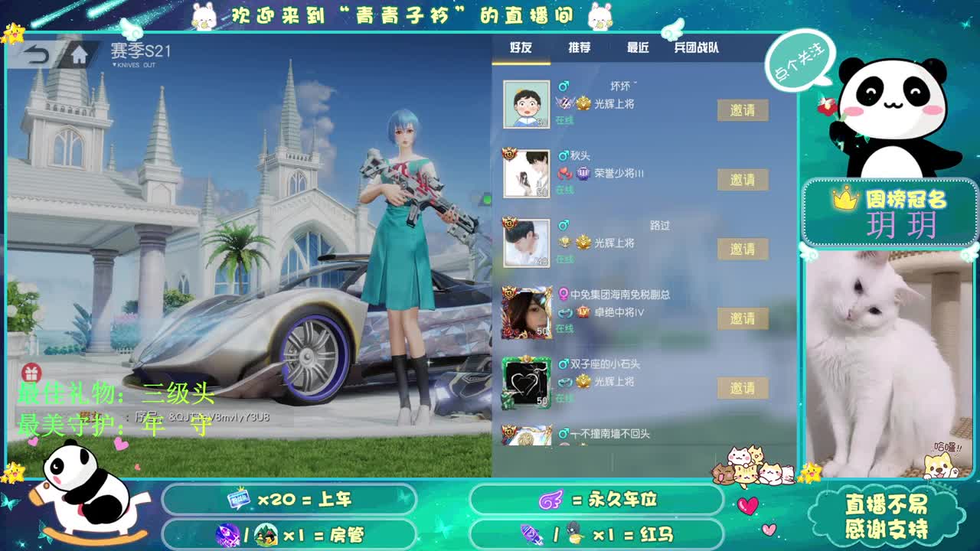Click the x20 上车 ticket icon

tap(239, 500)
